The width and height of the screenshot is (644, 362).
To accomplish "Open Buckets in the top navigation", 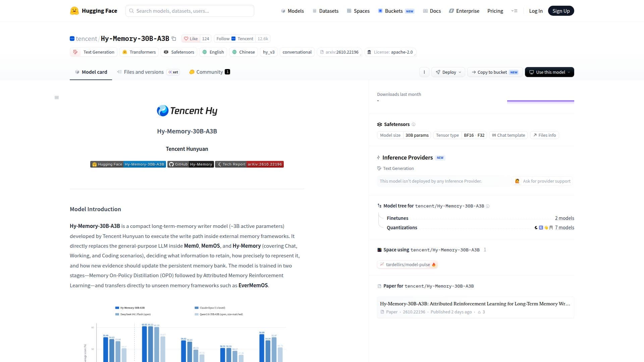I will (x=396, y=11).
